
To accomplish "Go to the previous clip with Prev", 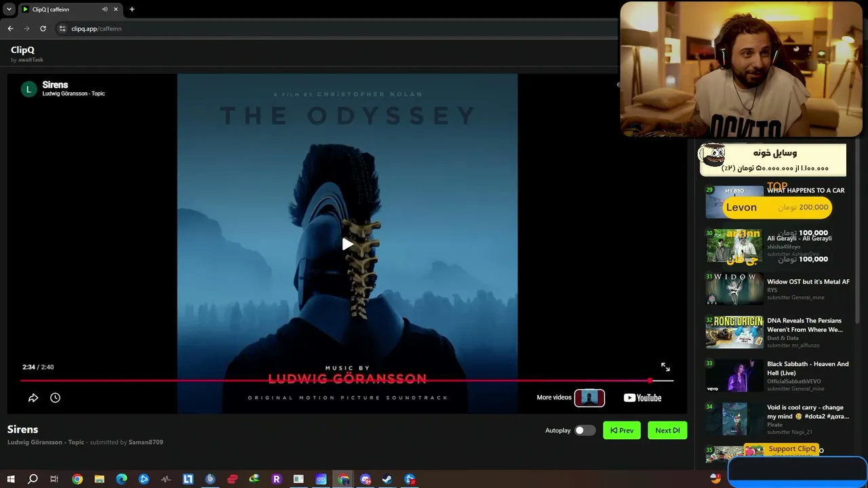I will pyautogui.click(x=622, y=430).
